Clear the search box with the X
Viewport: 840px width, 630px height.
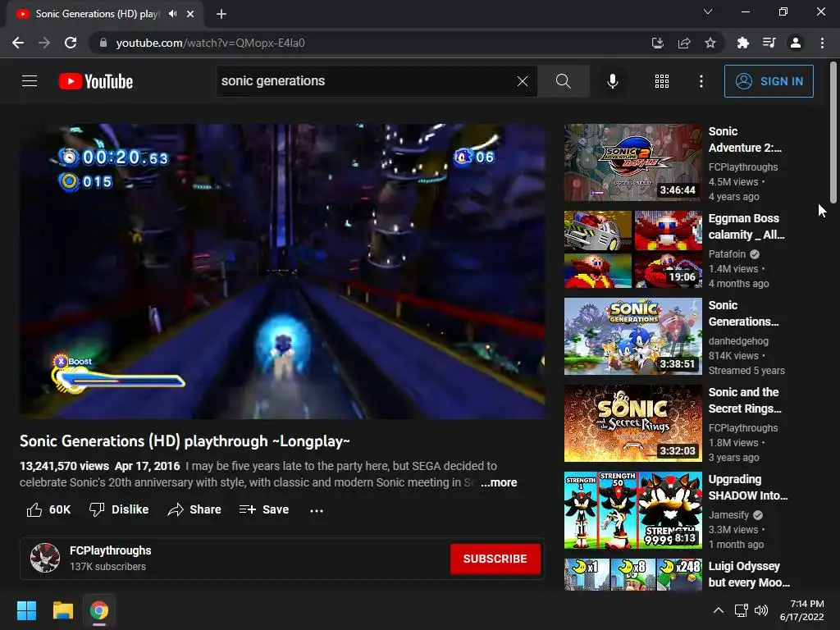click(x=523, y=81)
